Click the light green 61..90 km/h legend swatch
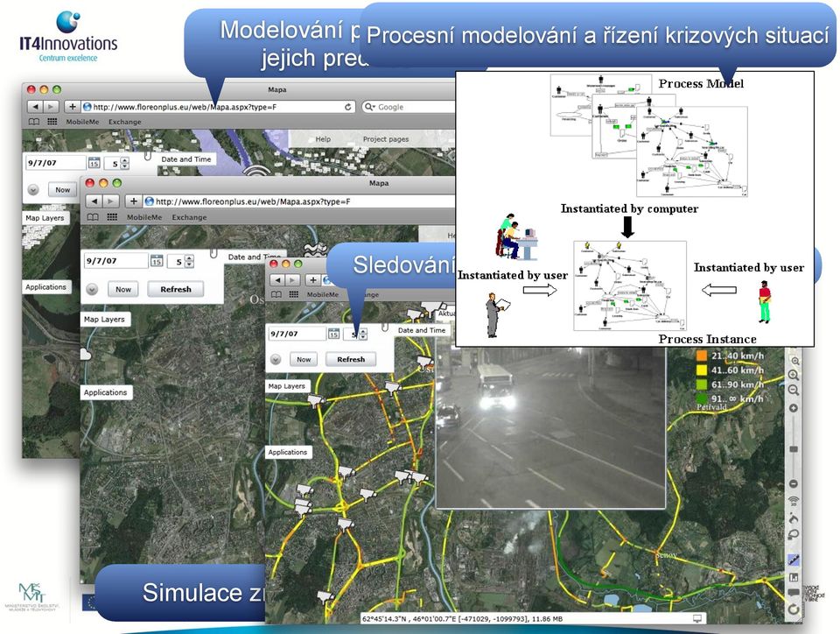The image size is (840, 634). click(701, 384)
